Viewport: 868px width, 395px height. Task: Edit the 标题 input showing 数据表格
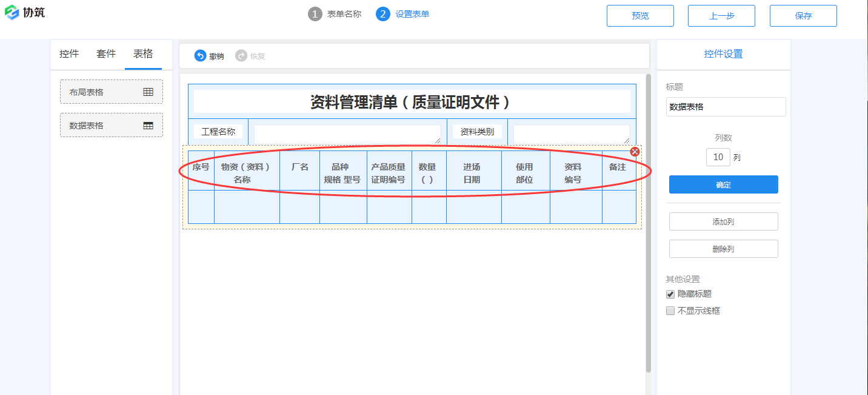pyautogui.click(x=726, y=106)
